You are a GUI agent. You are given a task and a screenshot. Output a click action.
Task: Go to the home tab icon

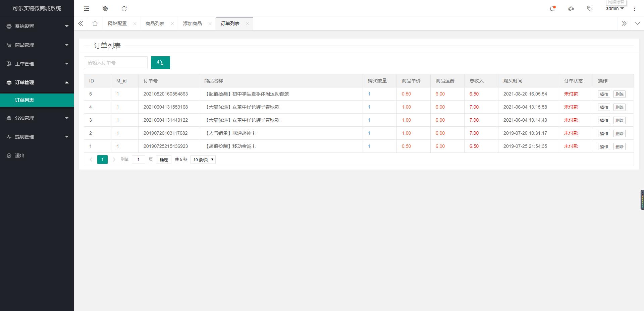pyautogui.click(x=95, y=23)
